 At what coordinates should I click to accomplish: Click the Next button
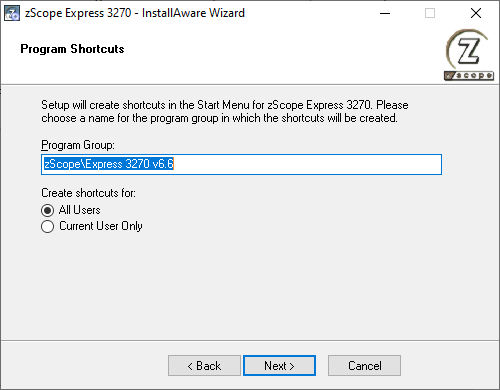(x=279, y=366)
